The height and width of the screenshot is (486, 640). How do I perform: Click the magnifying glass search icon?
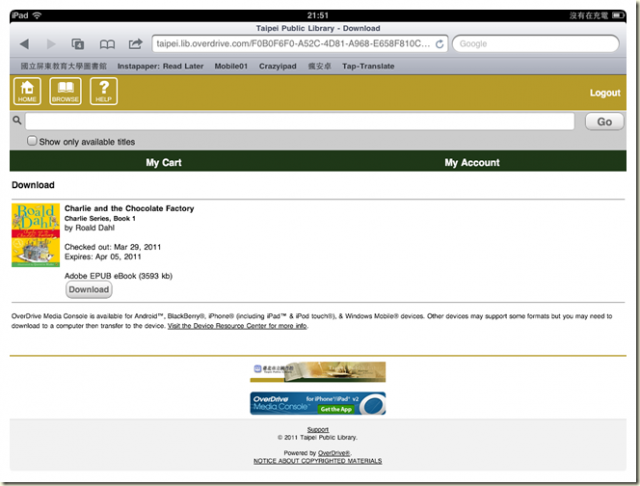click(x=17, y=120)
